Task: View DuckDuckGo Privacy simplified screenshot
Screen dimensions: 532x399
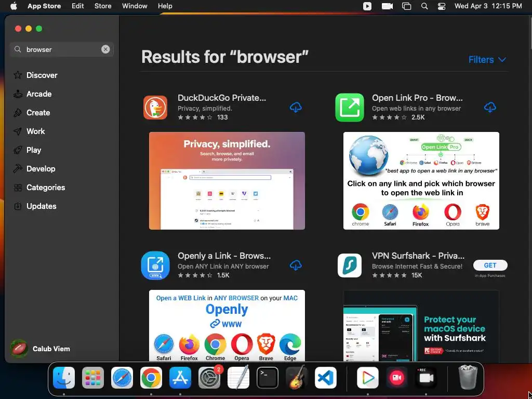Action: point(227,180)
